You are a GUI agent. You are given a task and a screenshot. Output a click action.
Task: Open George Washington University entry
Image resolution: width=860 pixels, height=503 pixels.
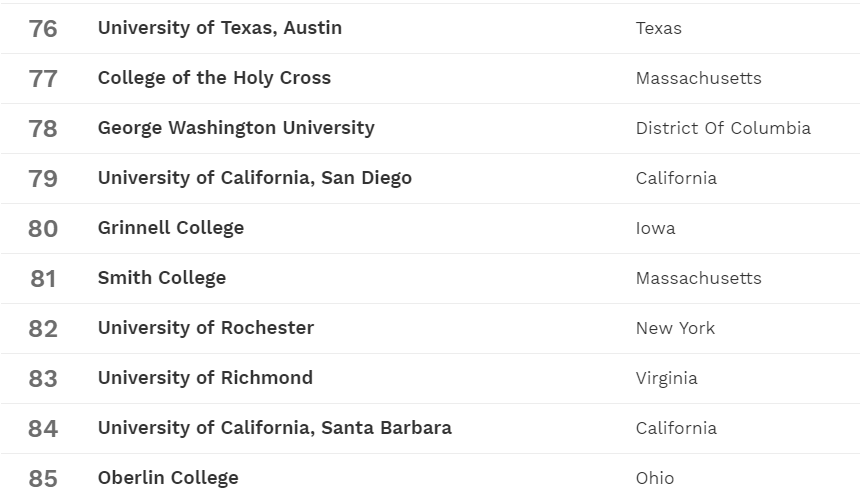click(x=236, y=128)
